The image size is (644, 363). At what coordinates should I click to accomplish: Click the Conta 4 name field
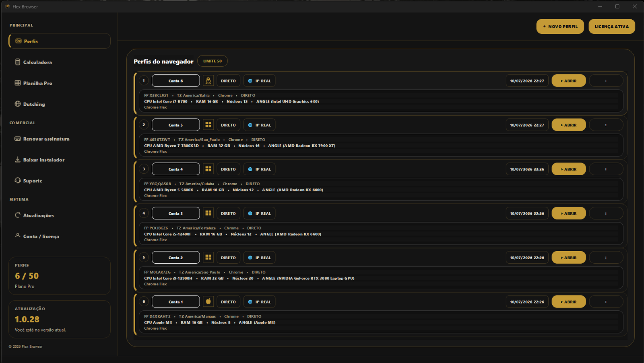[175, 169]
